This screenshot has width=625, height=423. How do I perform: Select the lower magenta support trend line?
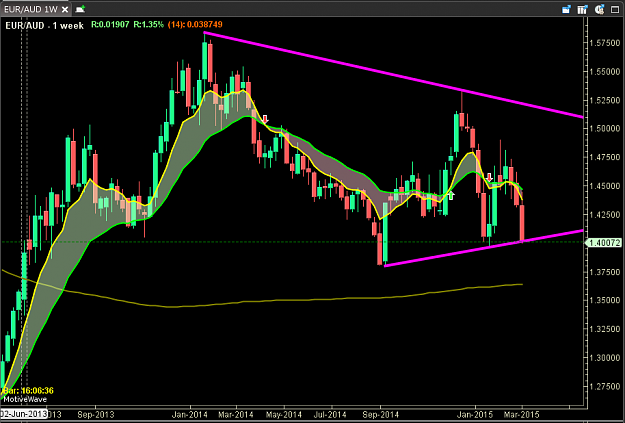click(484, 248)
